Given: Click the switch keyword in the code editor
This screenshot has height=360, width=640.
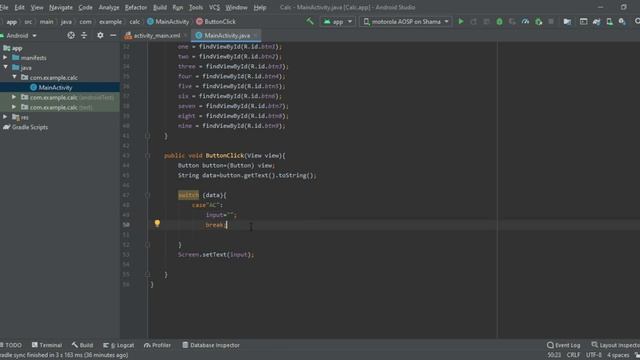Looking at the screenshot, I should pos(188,195).
